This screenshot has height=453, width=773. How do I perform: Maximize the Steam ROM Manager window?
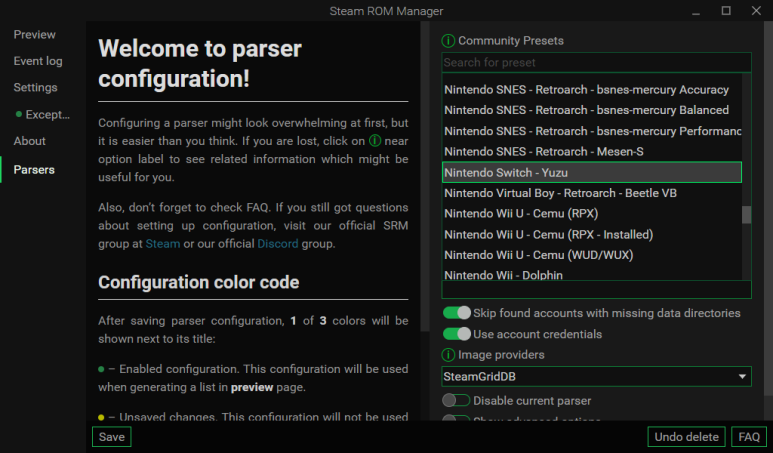coord(726,11)
